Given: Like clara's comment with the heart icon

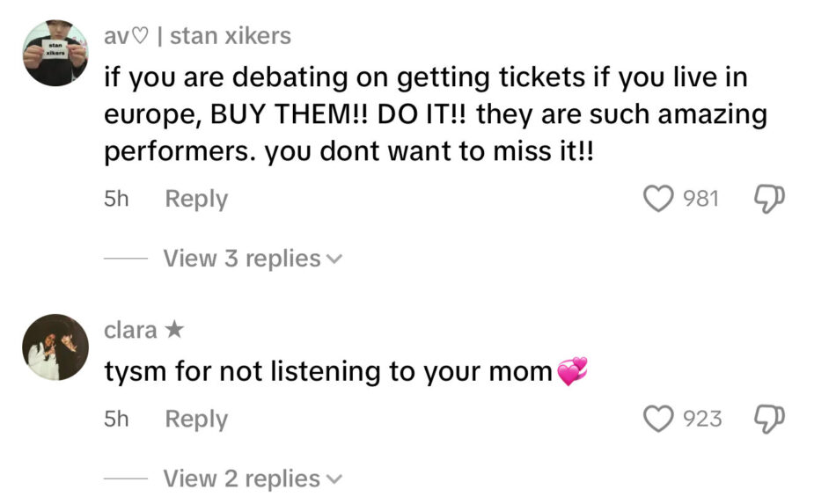Looking at the screenshot, I should coord(658,419).
